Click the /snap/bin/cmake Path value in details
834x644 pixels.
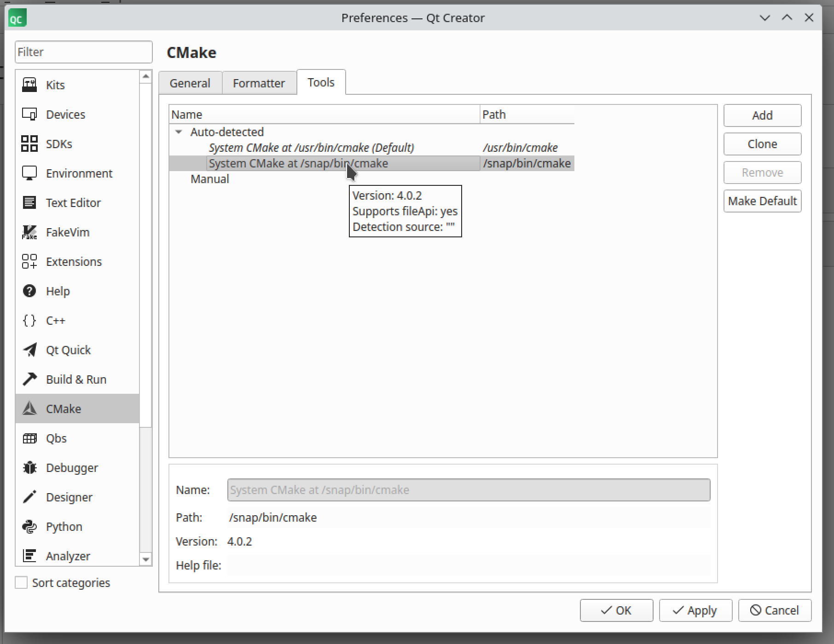(x=273, y=517)
